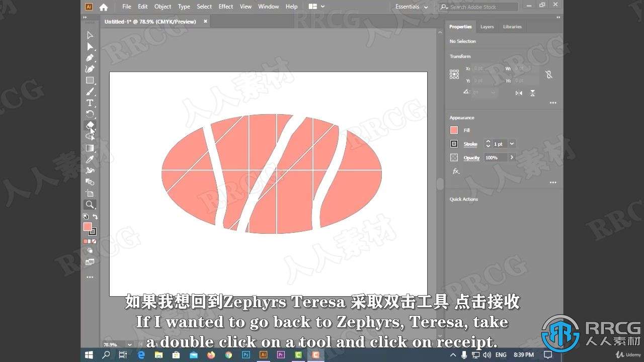Select the Rotate tool
The image size is (644, 362).
90,114
